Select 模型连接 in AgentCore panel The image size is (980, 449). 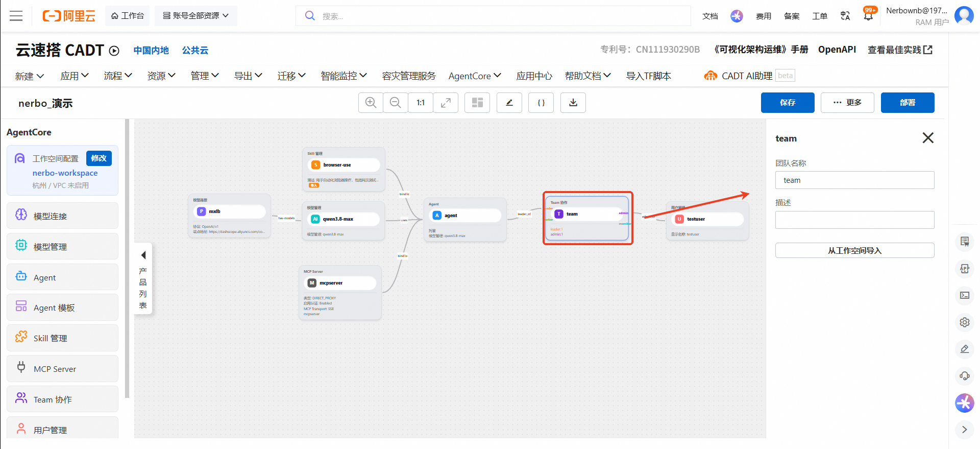[62, 216]
